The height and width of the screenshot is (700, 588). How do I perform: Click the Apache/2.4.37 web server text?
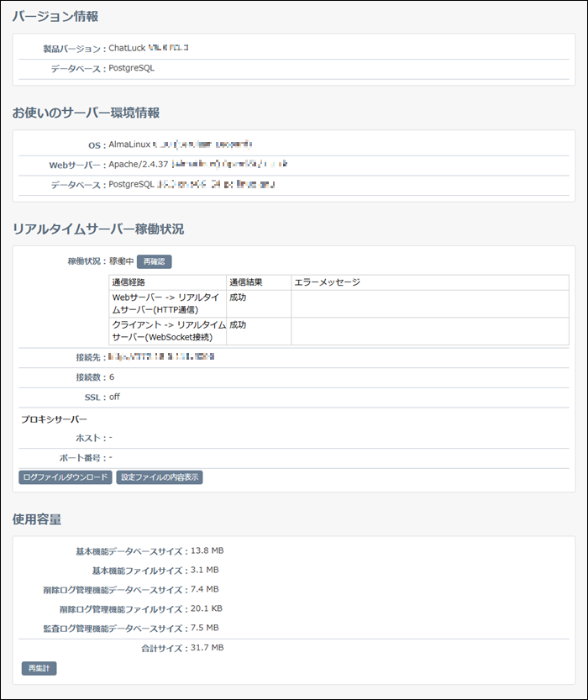(x=139, y=164)
